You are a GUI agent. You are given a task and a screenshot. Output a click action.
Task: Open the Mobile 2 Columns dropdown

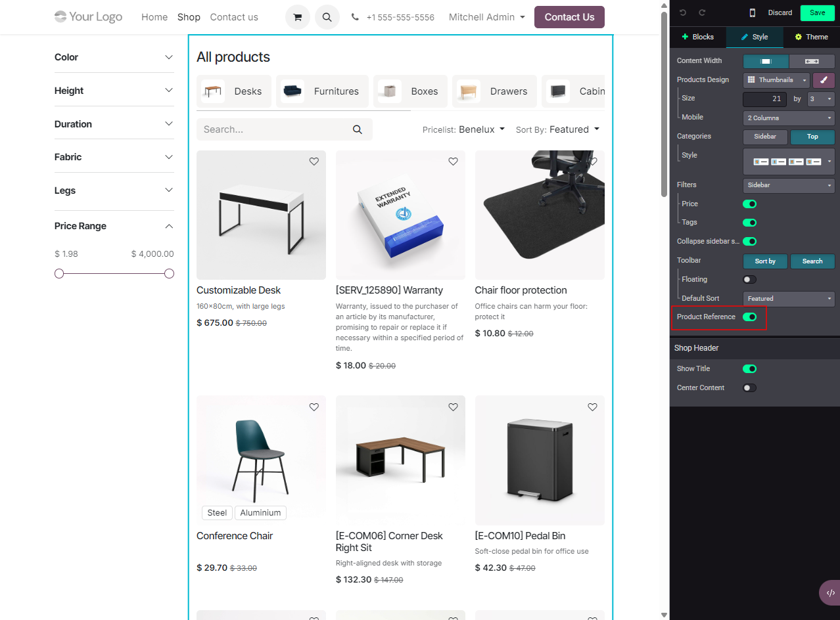pyautogui.click(x=789, y=118)
